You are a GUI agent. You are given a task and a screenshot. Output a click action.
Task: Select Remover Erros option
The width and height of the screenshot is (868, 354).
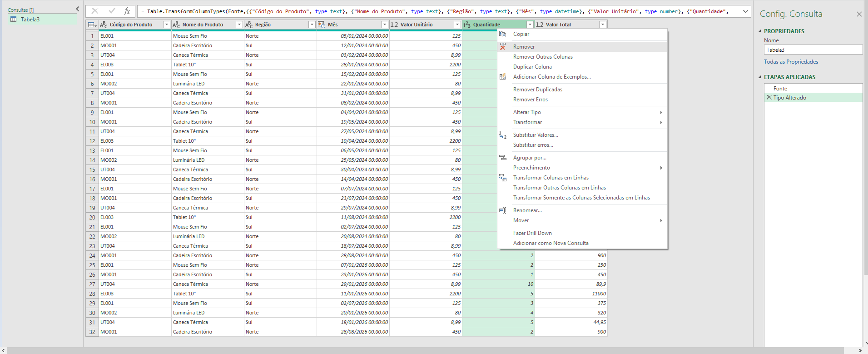pos(582,100)
